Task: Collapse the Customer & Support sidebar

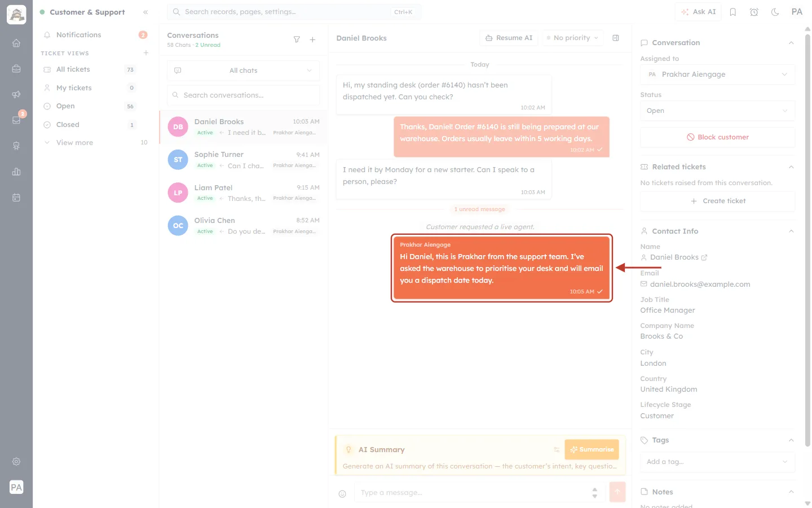Action: pos(145,12)
